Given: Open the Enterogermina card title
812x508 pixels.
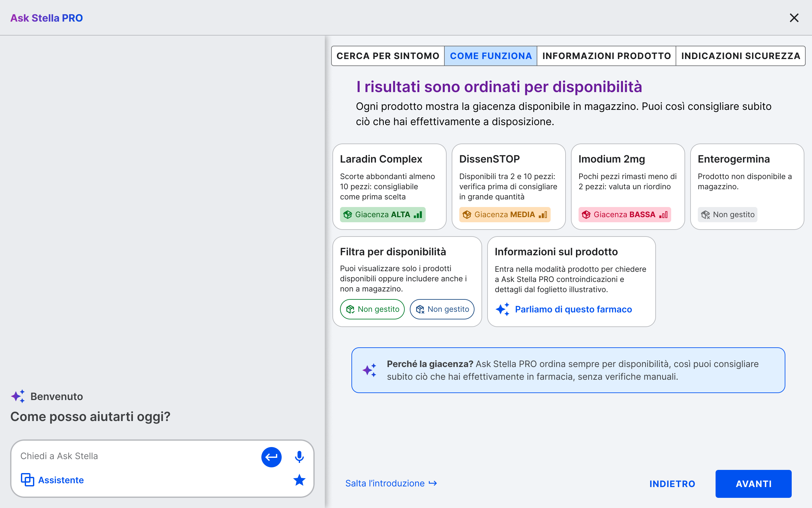Looking at the screenshot, I should (734, 159).
